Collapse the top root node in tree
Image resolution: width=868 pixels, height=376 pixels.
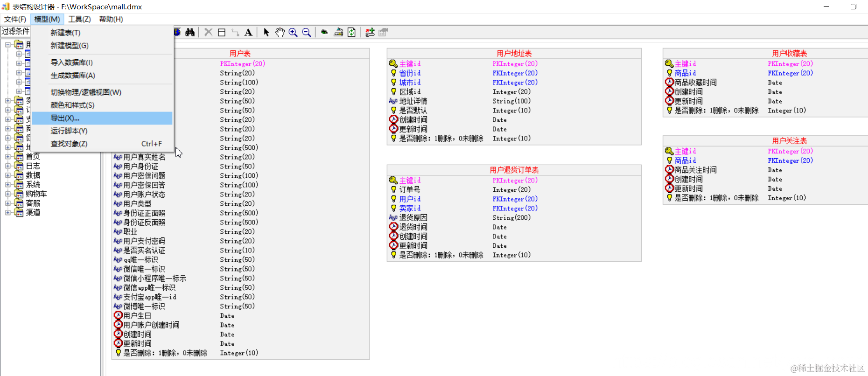pos(7,44)
